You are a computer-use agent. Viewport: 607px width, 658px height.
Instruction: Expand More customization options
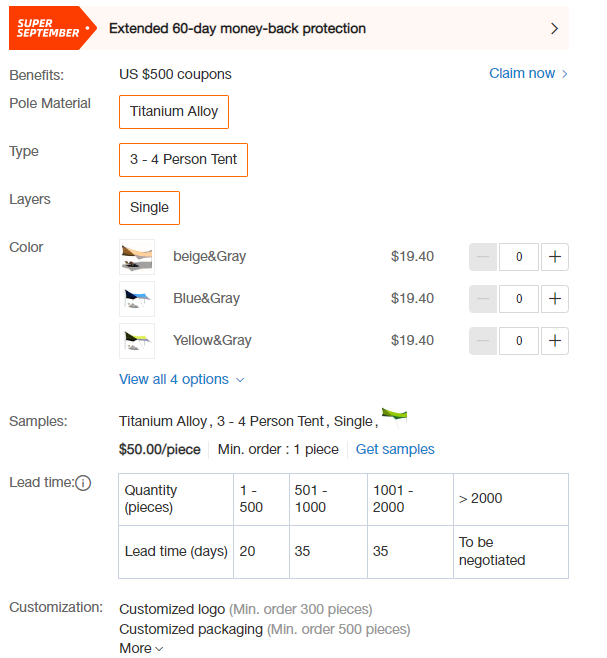(141, 648)
